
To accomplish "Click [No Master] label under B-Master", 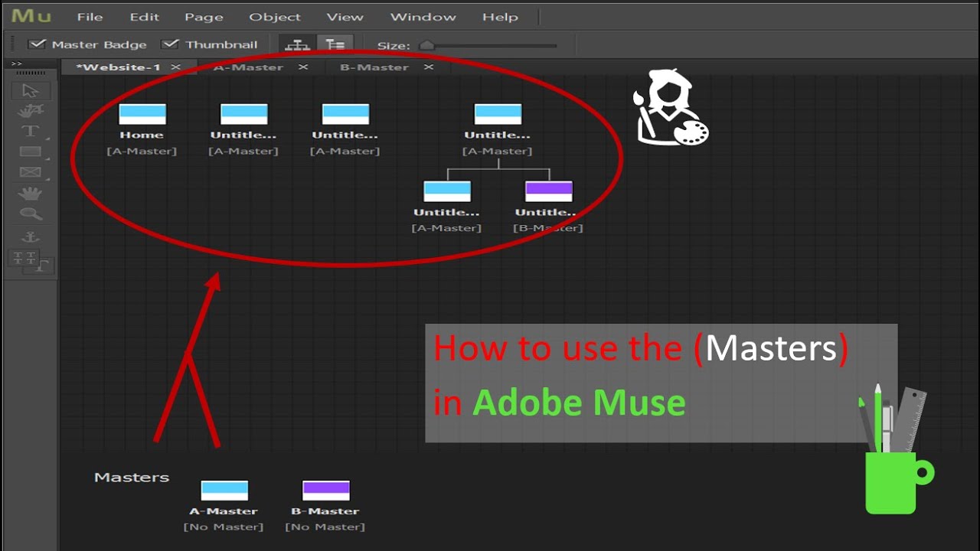I will [x=325, y=527].
